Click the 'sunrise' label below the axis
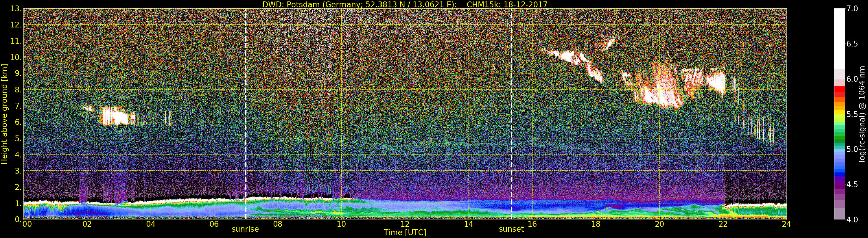 click(245, 229)
